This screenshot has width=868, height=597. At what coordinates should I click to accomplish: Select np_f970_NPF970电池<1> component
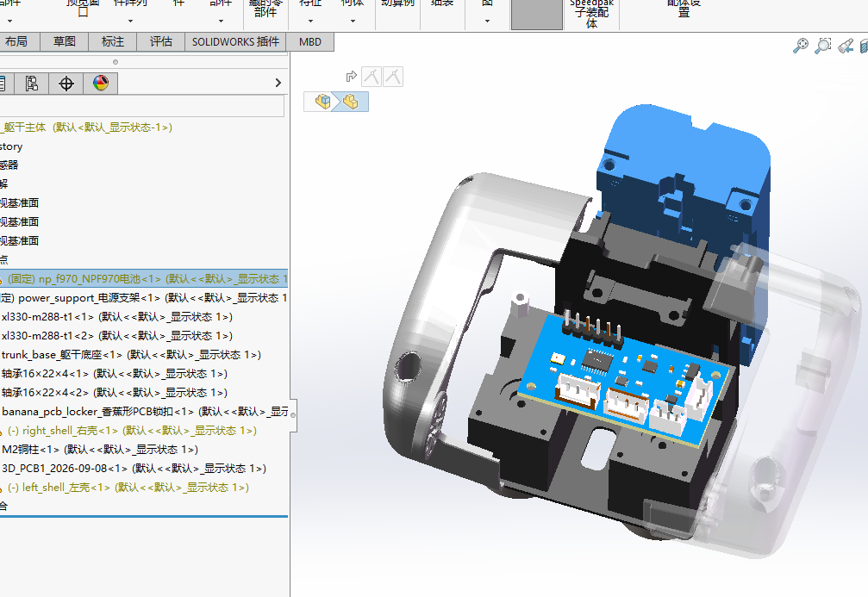click(144, 279)
